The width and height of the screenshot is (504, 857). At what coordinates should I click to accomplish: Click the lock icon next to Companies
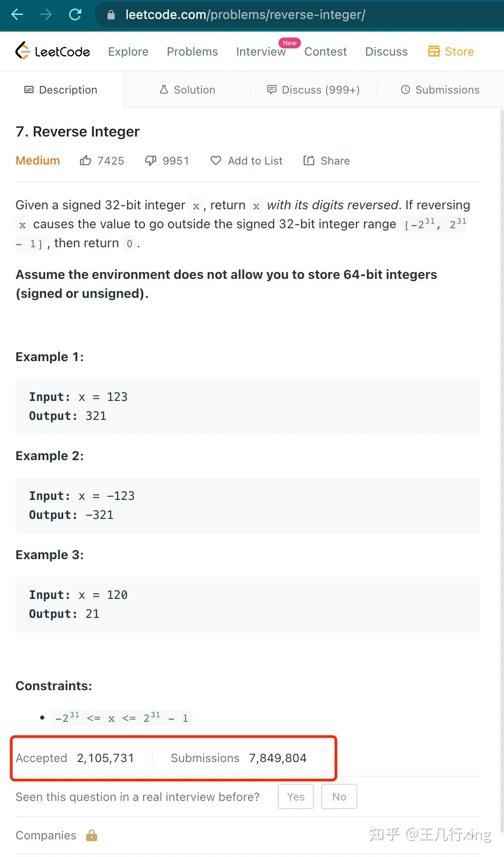[91, 835]
